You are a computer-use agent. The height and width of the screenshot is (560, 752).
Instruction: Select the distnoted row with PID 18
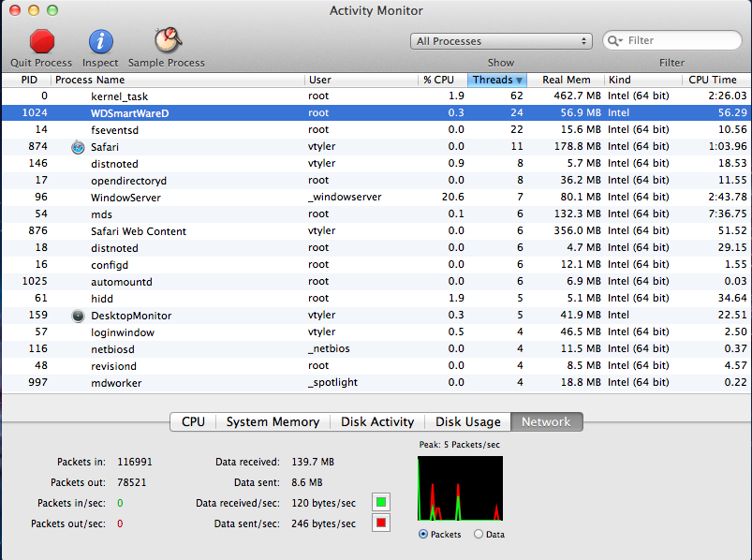tap(376, 248)
